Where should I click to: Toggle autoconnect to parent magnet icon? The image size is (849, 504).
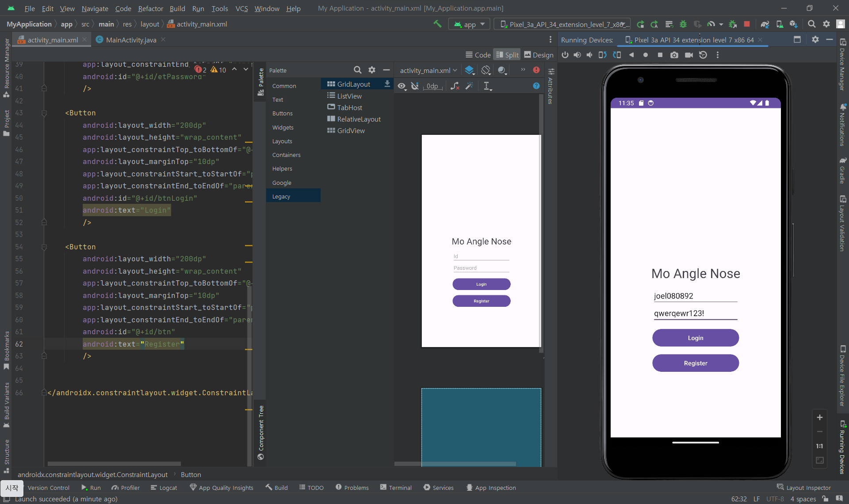415,86
